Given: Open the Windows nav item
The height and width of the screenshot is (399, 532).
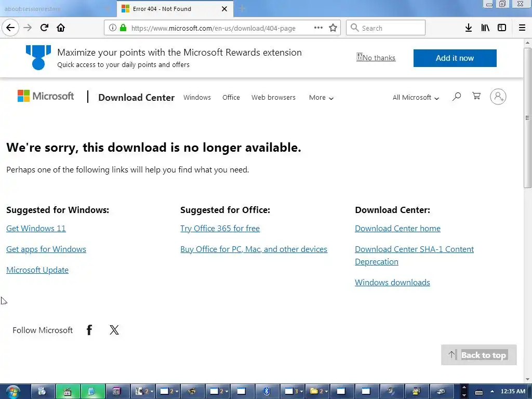Looking at the screenshot, I should tap(197, 97).
